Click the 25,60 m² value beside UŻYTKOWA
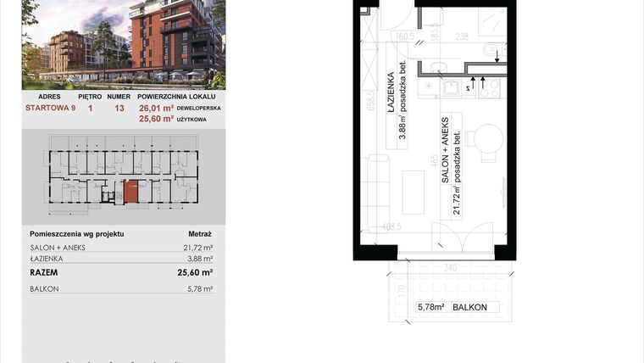 pyautogui.click(x=157, y=119)
